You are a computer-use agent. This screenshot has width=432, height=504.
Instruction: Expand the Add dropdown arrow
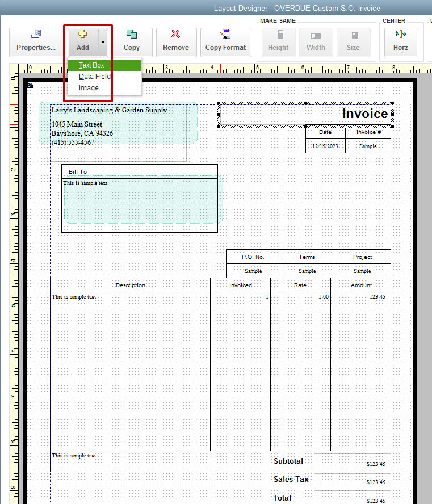pyautogui.click(x=103, y=43)
